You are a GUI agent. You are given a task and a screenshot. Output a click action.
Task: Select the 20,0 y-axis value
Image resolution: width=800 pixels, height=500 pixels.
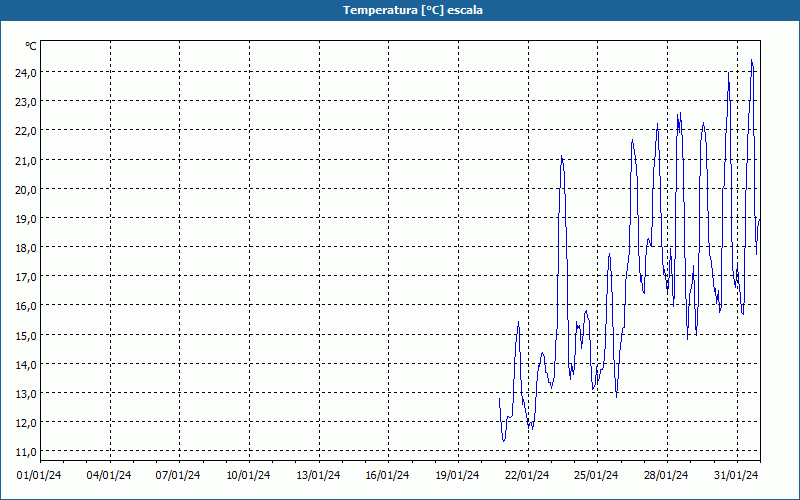(x=26, y=189)
